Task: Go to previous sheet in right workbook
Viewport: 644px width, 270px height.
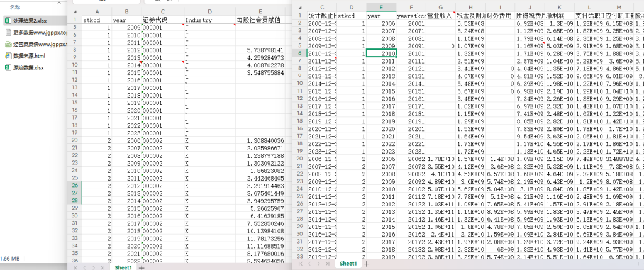Action: click(x=310, y=264)
